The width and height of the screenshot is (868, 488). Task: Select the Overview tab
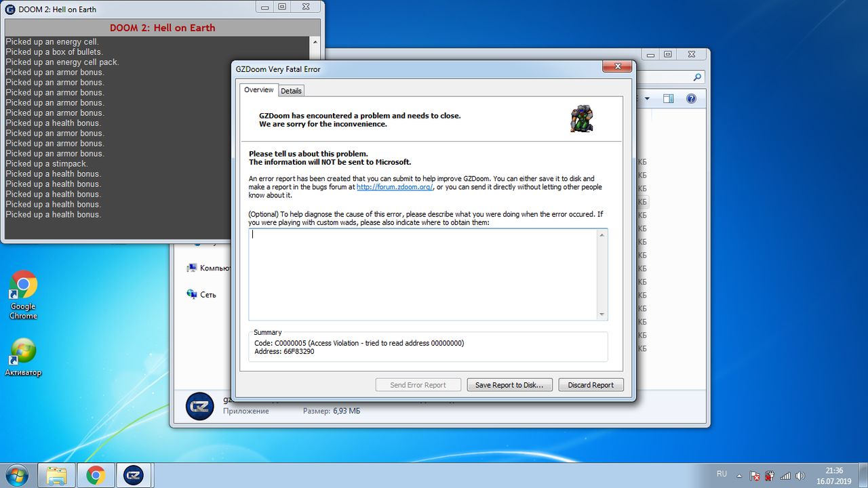point(259,90)
